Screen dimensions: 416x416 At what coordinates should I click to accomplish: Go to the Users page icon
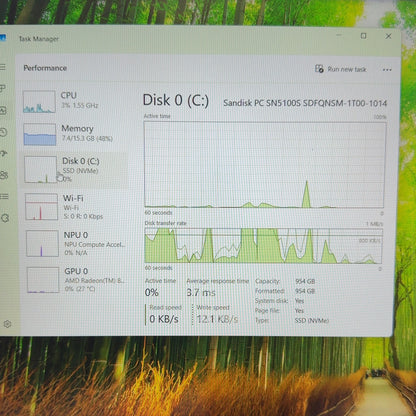click(4, 175)
